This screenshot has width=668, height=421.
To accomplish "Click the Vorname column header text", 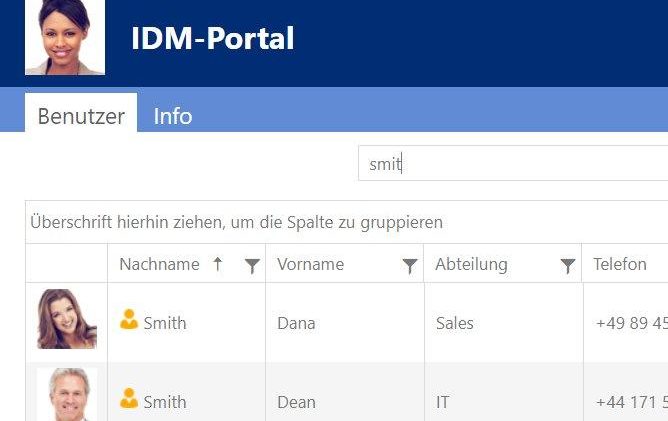I will [x=310, y=264].
